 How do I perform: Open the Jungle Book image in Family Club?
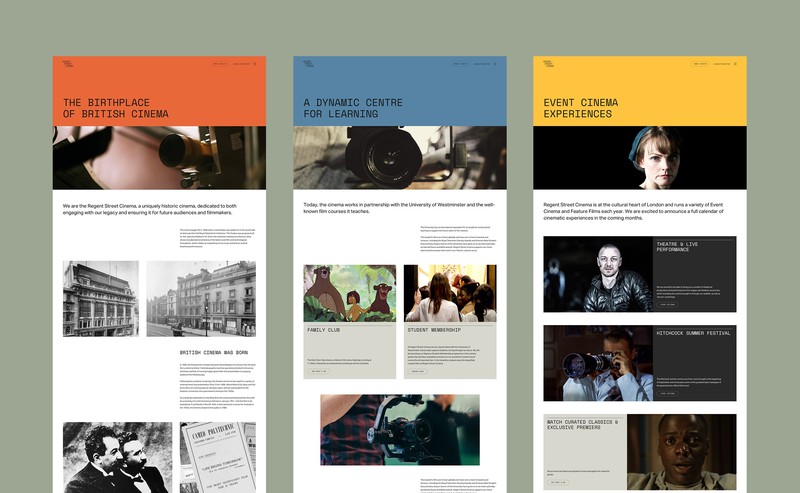pos(349,293)
